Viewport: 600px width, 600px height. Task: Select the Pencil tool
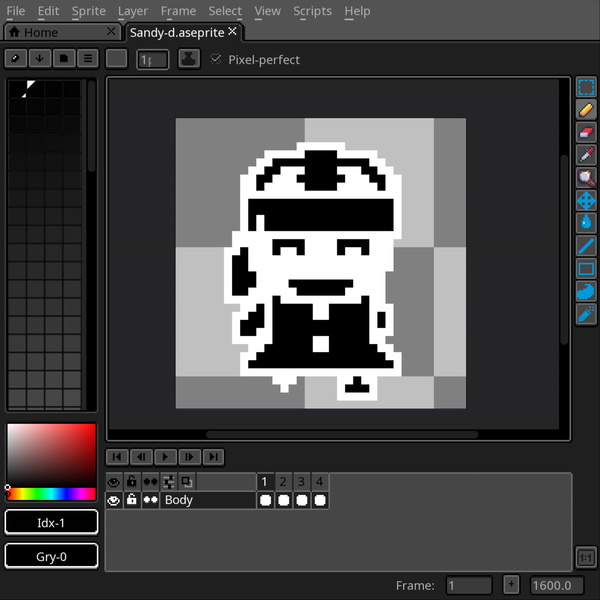coord(587,110)
